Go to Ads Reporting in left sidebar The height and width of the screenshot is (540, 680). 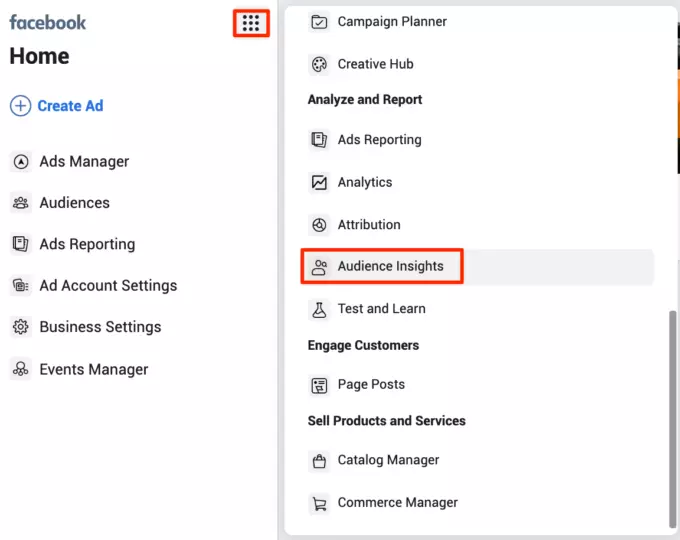click(87, 245)
